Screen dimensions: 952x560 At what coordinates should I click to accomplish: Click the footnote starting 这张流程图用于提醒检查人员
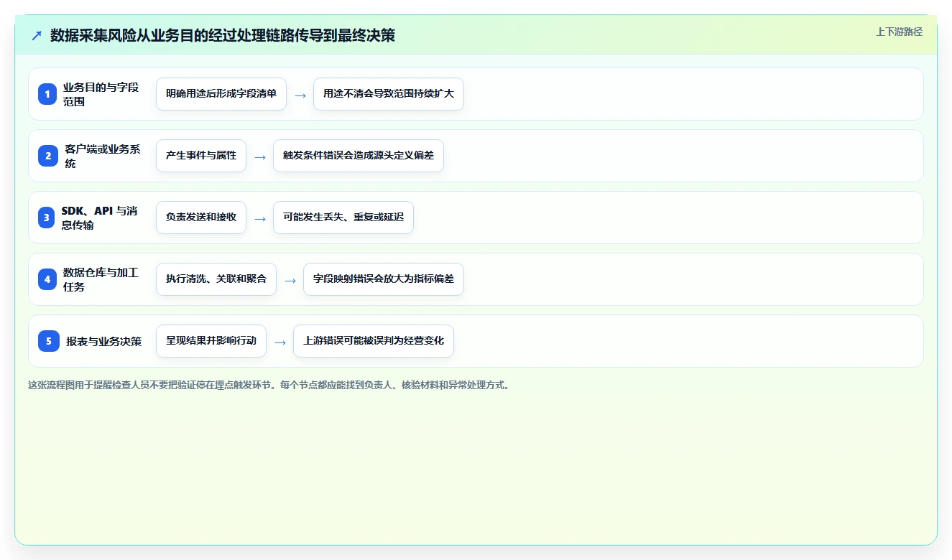(269, 385)
